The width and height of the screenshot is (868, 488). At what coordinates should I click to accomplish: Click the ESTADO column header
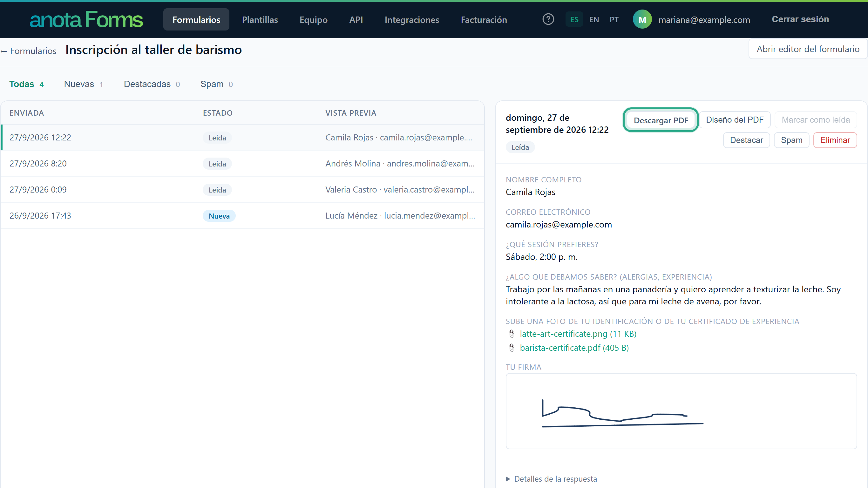pos(218,113)
